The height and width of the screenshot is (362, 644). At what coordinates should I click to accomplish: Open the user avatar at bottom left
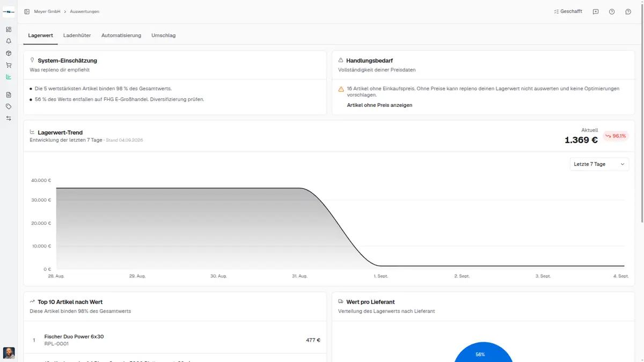tap(9, 353)
